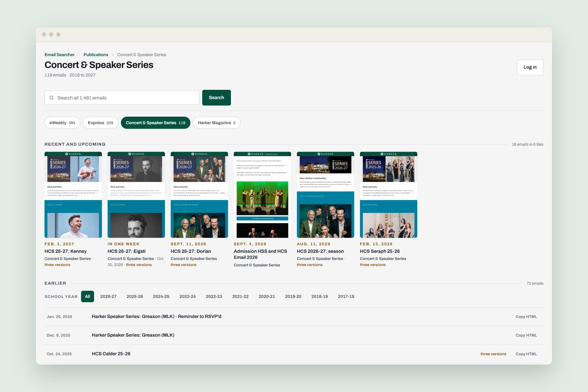Image resolution: width=588 pixels, height=392 pixels.
Task: Open the HCS Seraph 25-26 thumbnail
Action: pyautogui.click(x=388, y=195)
